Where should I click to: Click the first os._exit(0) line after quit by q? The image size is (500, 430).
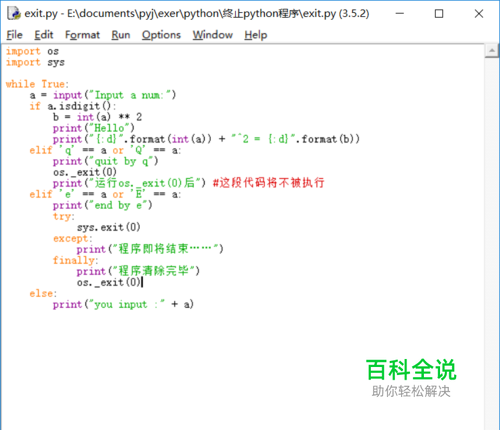tap(85, 172)
